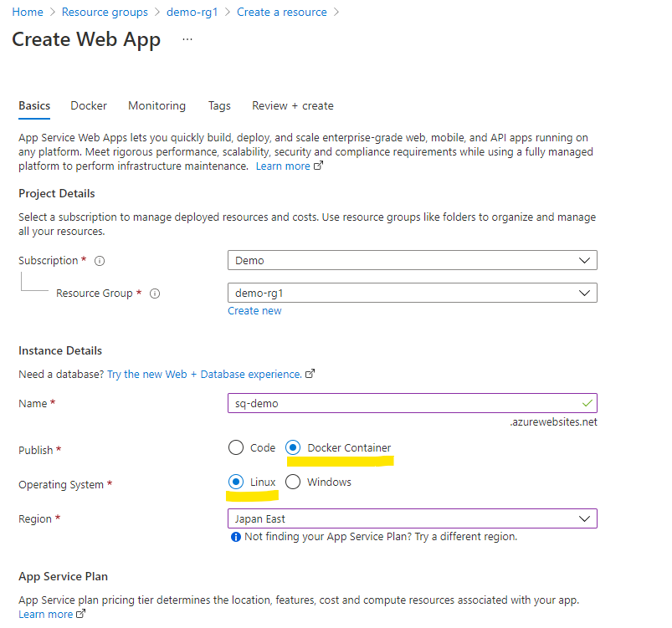Click the Resource Group info icon

155,294
